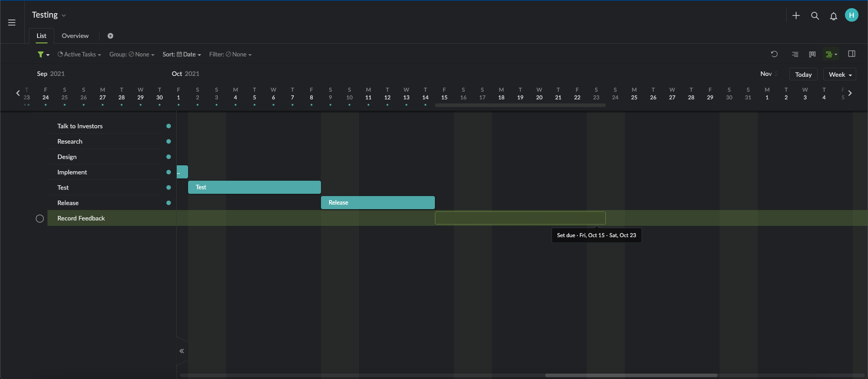This screenshot has height=379, width=868.
Task: Collapse task list with double chevron
Action: tap(182, 351)
